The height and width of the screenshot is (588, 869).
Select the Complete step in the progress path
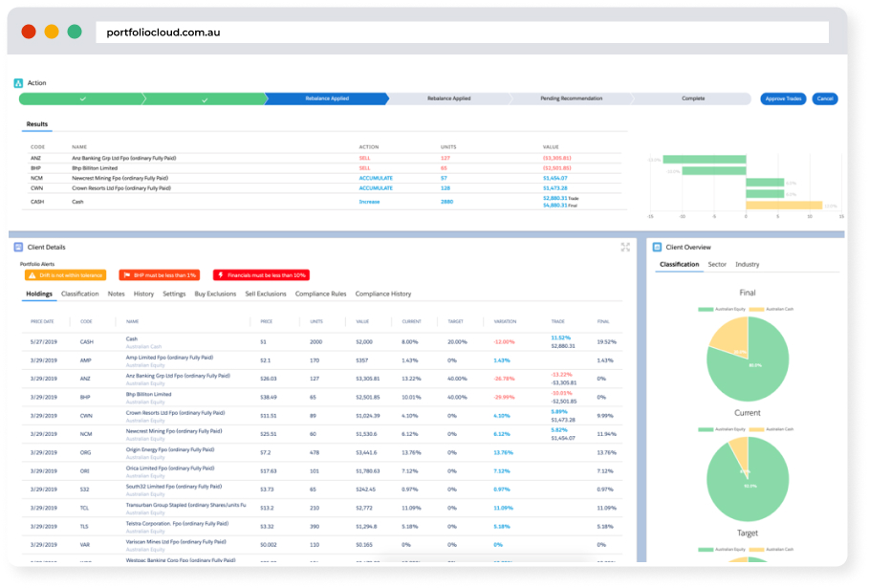tap(693, 98)
